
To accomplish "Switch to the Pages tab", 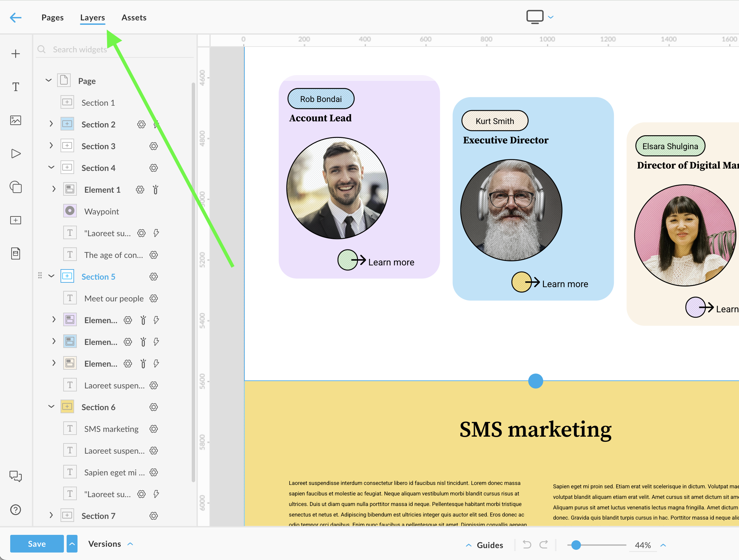I will 52,17.
